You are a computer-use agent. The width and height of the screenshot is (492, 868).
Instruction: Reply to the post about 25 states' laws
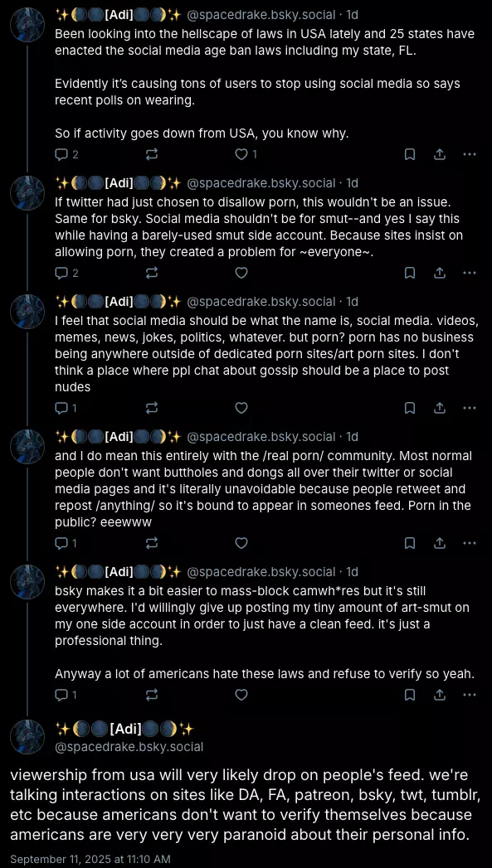66,155
